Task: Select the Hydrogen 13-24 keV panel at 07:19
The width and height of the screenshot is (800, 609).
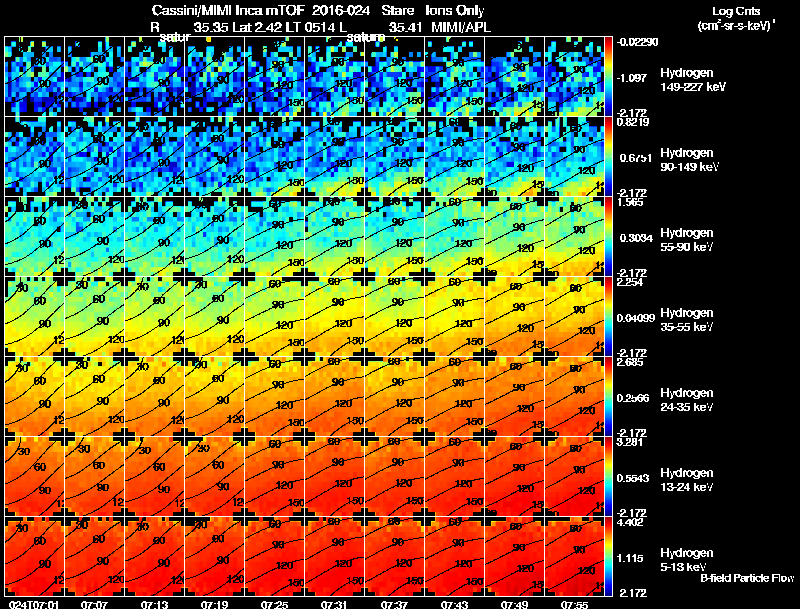Action: click(x=214, y=476)
